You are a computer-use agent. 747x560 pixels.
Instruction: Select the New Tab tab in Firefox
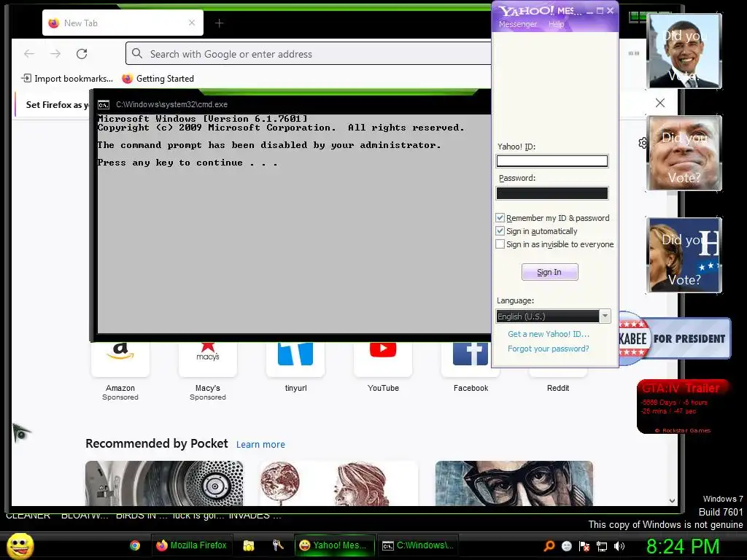tap(123, 23)
